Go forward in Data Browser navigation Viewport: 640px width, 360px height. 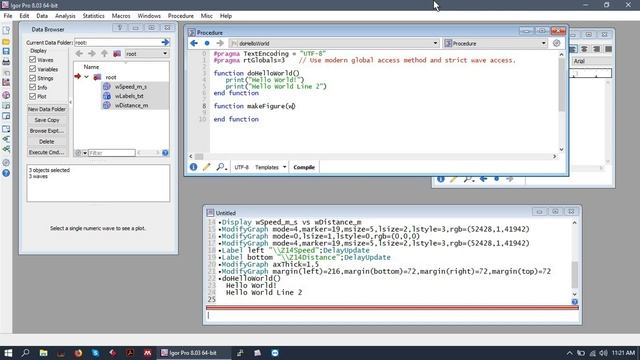[92, 53]
